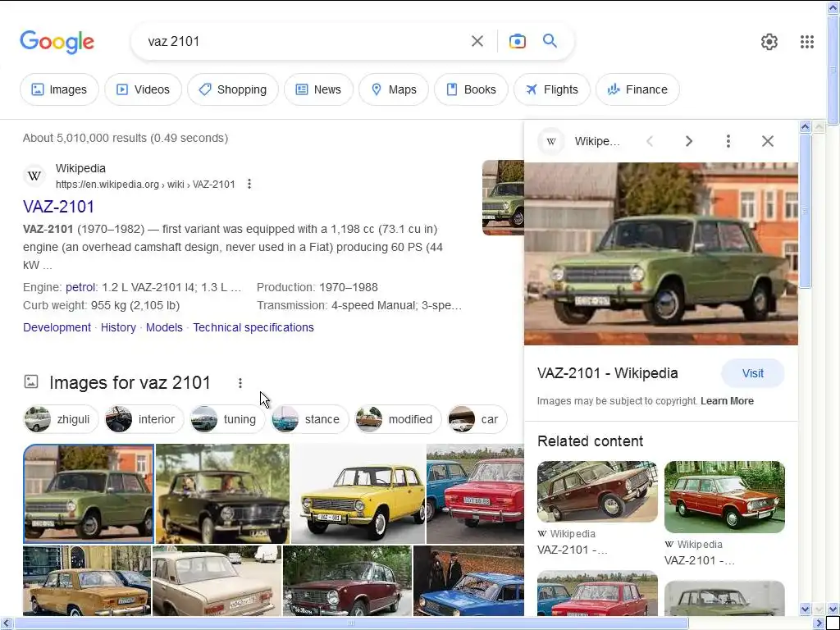The image size is (840, 630).
Task: Open the red wagon related content image
Action: click(x=724, y=496)
